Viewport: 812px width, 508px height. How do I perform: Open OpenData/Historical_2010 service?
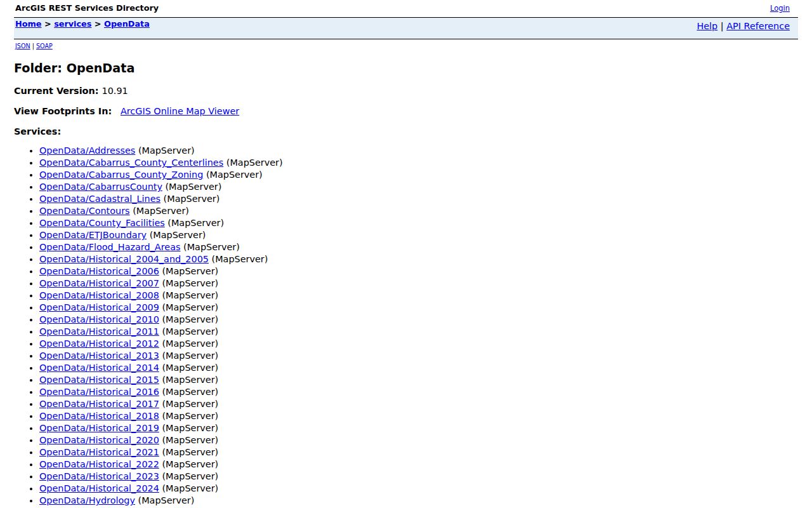(x=99, y=319)
